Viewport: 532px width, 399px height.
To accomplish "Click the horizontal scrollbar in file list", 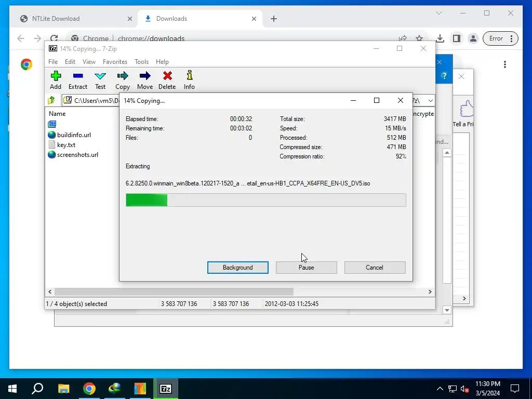I will 174,291.
